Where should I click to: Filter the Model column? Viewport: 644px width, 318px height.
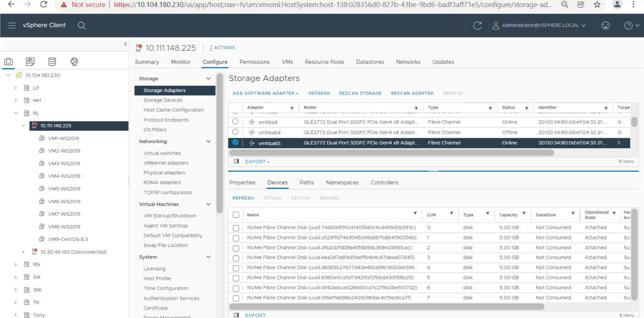pos(416,108)
